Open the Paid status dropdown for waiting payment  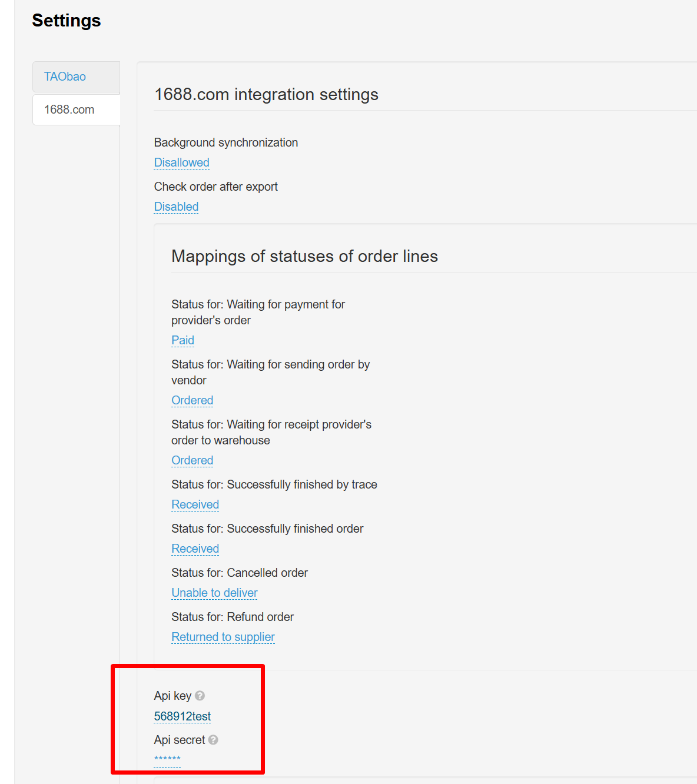tap(182, 340)
